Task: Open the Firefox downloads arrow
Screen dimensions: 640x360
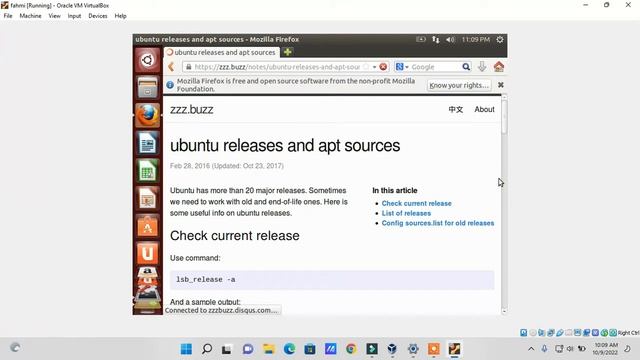Action: click(x=482, y=67)
